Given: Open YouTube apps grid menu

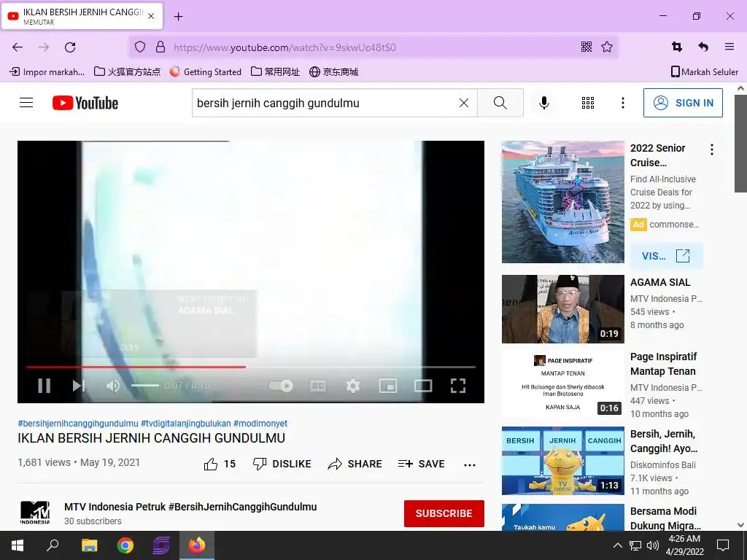Looking at the screenshot, I should (x=588, y=103).
